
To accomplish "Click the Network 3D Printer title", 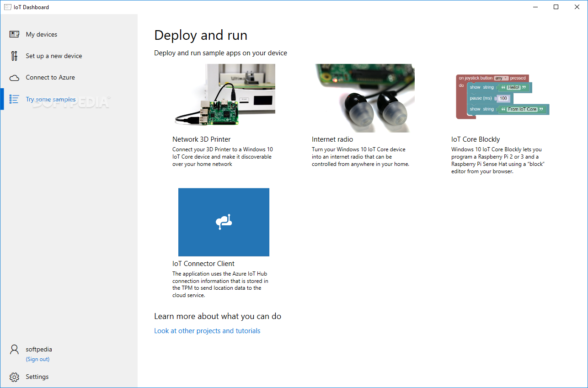I will click(201, 139).
